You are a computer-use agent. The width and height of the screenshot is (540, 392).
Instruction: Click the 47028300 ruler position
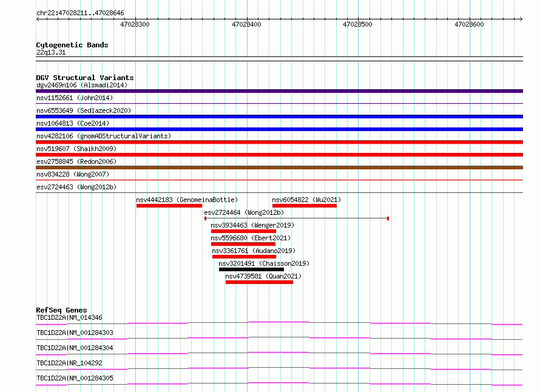135,24
